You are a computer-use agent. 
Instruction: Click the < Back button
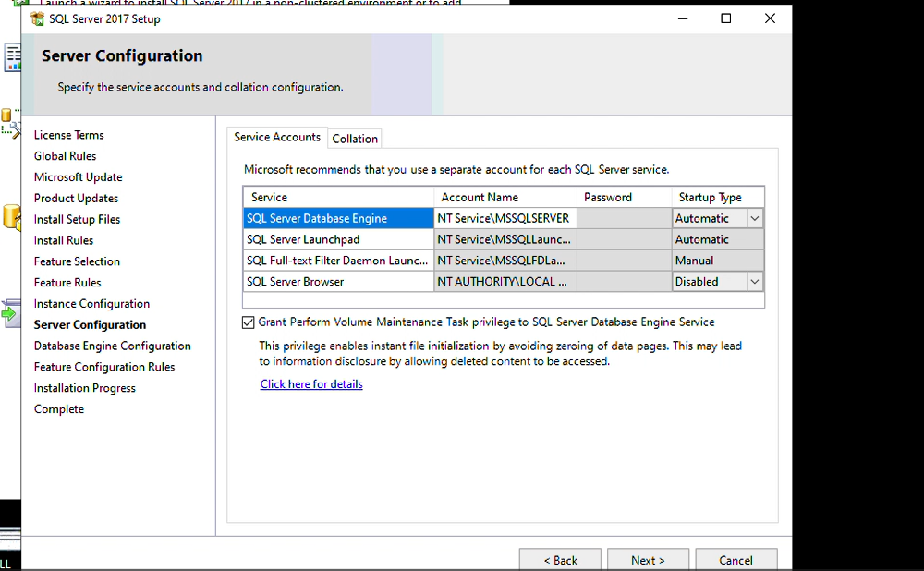pyautogui.click(x=560, y=560)
